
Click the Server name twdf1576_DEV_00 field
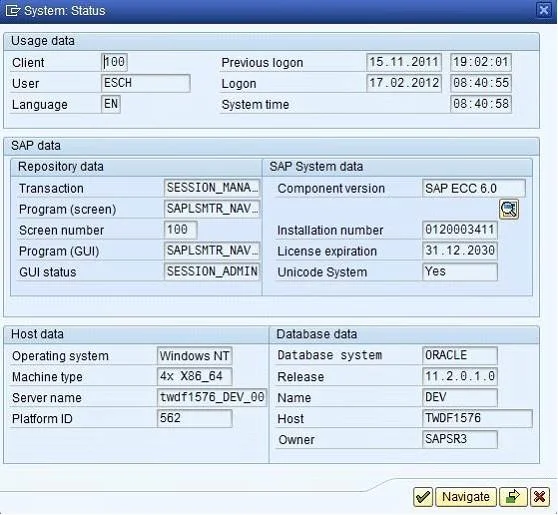212,398
